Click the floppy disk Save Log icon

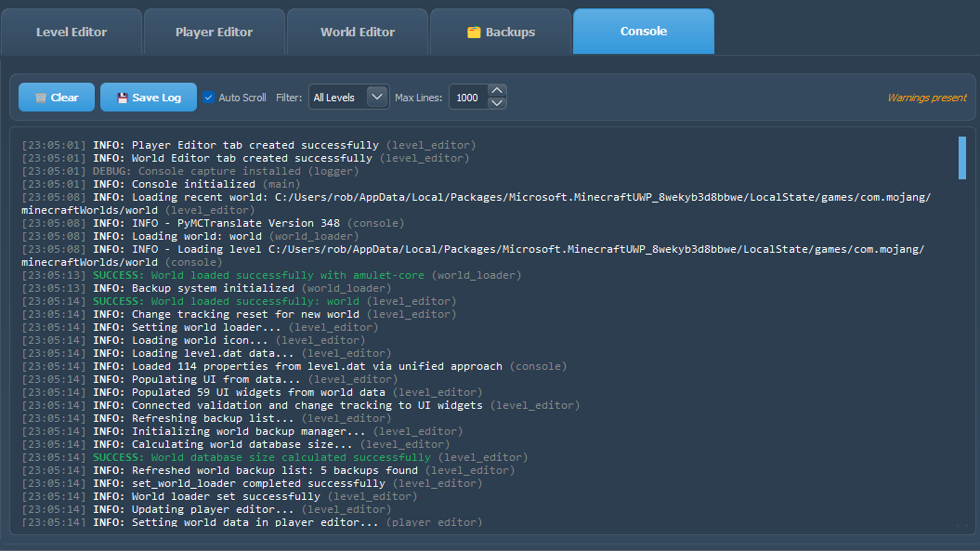[x=121, y=98]
